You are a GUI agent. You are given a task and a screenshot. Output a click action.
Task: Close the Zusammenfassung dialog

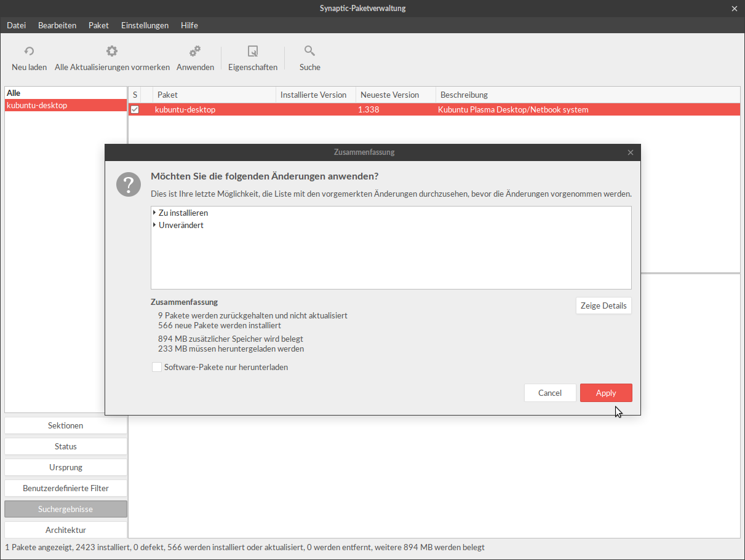click(631, 152)
